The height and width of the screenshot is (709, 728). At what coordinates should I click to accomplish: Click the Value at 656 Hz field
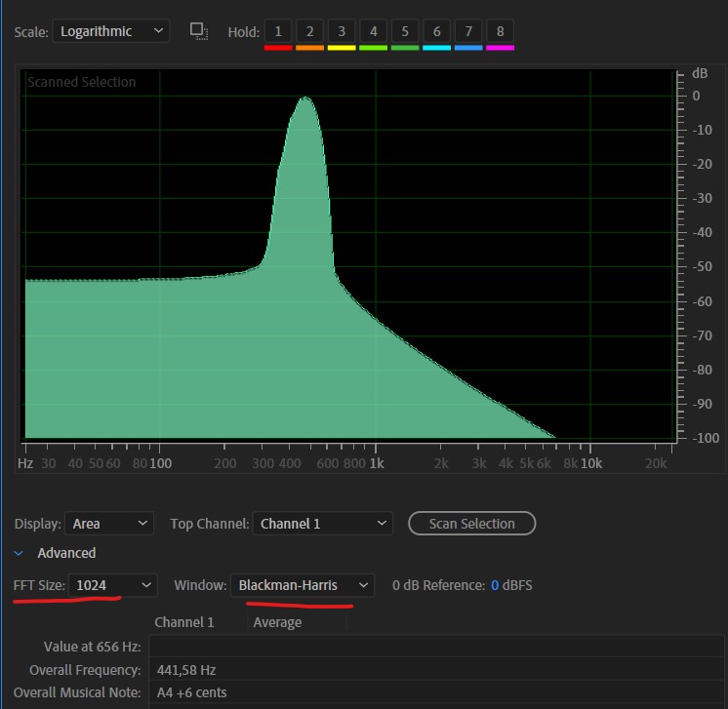click(436, 647)
